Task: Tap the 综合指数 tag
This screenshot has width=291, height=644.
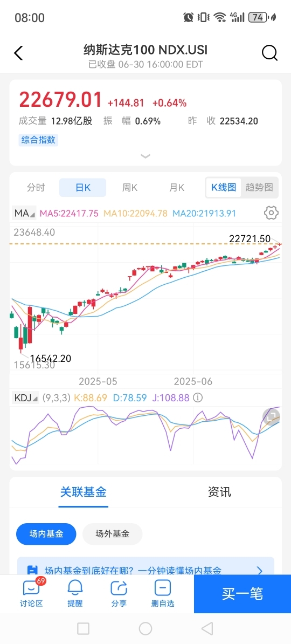Action: click(39, 140)
